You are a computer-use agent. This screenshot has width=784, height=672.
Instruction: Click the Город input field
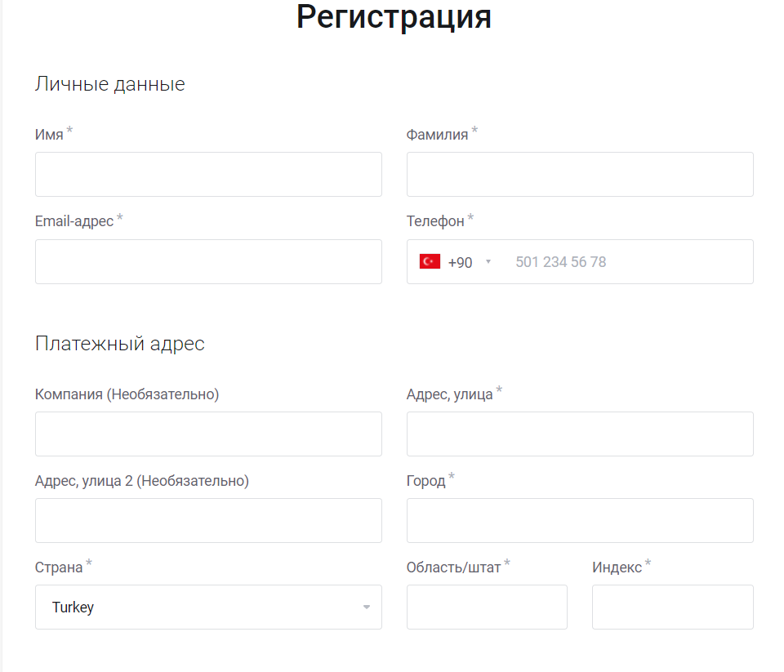pos(580,520)
